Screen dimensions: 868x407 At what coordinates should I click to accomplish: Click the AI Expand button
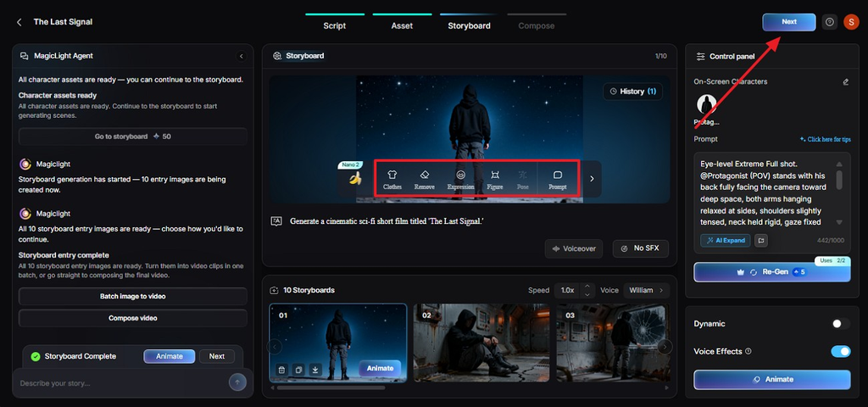[x=726, y=240]
